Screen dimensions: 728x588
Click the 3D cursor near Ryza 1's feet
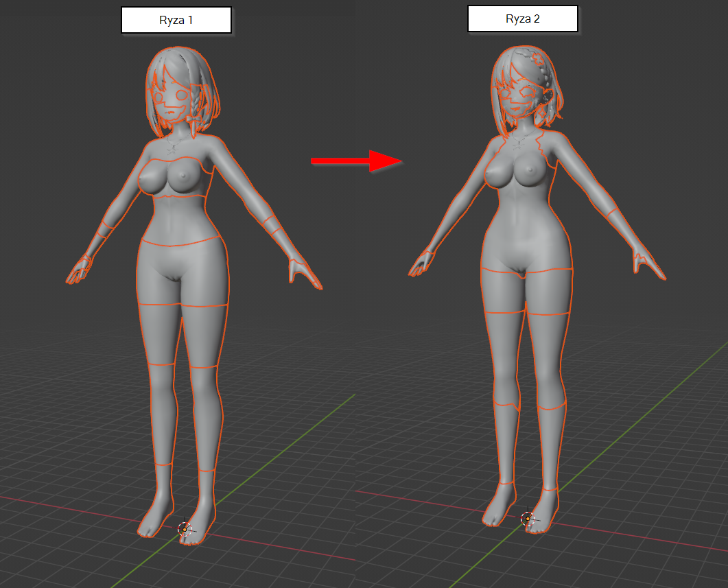click(185, 529)
